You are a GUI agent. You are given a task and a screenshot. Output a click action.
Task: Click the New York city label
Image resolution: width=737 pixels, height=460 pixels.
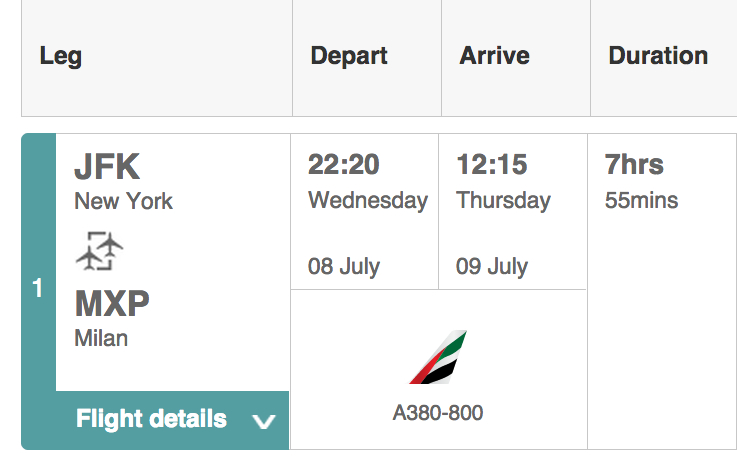pos(124,201)
